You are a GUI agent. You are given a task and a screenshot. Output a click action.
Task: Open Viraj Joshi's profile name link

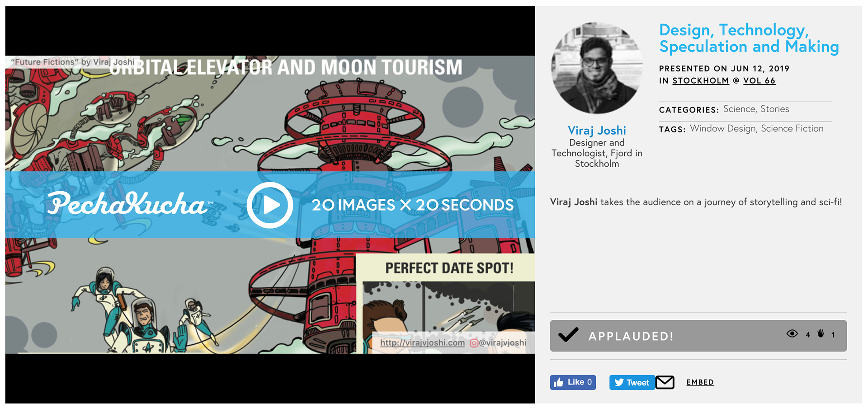coord(597,131)
